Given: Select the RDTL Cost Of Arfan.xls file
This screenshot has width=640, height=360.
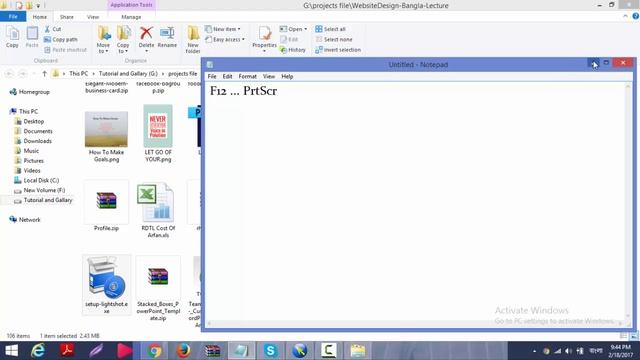Looking at the screenshot, I should pos(158,210).
